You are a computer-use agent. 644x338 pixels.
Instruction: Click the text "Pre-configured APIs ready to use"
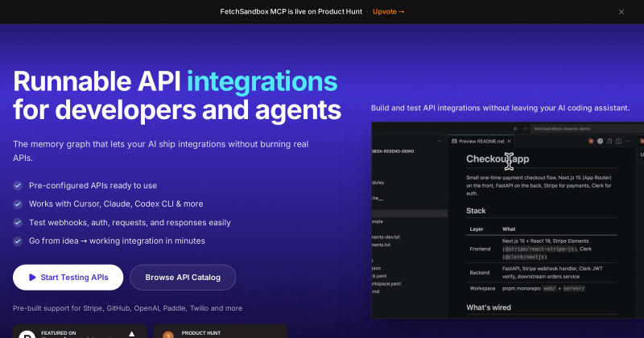[93, 186]
